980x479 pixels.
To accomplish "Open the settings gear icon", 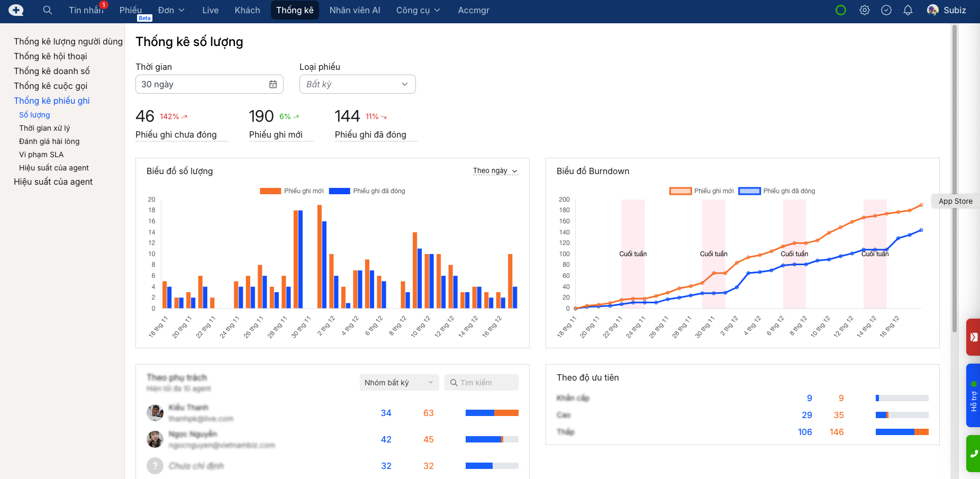I will click(864, 10).
